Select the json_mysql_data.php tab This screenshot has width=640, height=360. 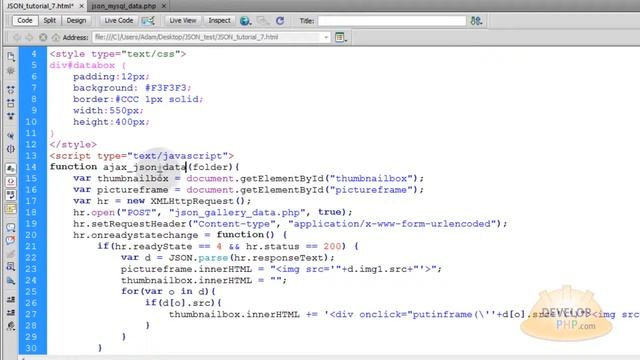tap(124, 6)
